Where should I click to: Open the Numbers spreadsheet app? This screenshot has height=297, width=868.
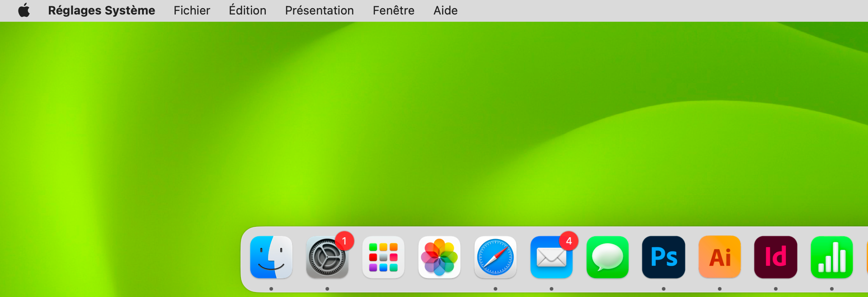coord(832,257)
